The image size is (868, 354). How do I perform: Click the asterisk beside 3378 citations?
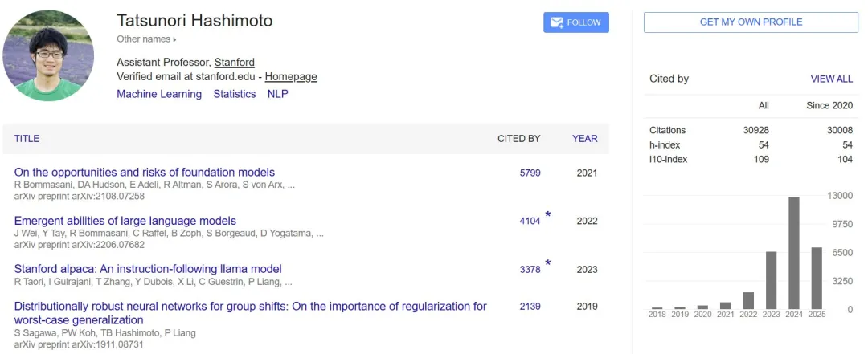(548, 263)
